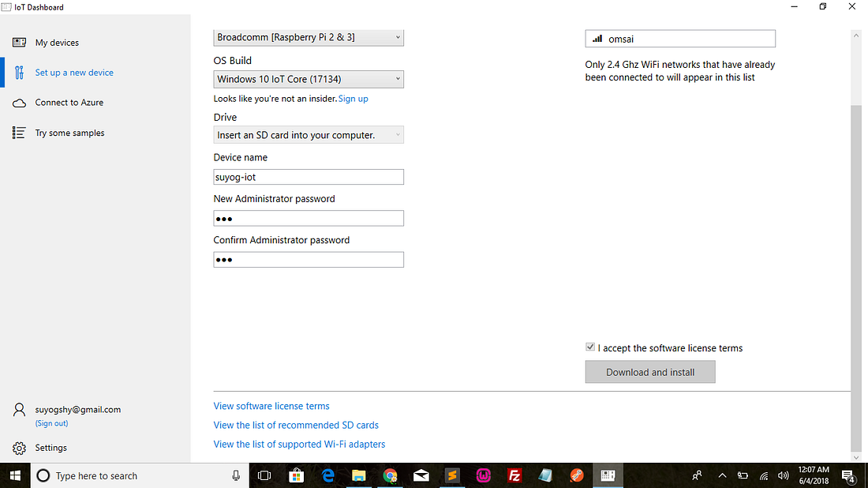Switch to the IoT Dashboard taskbar icon
The width and height of the screenshot is (868, 488).
point(607,475)
